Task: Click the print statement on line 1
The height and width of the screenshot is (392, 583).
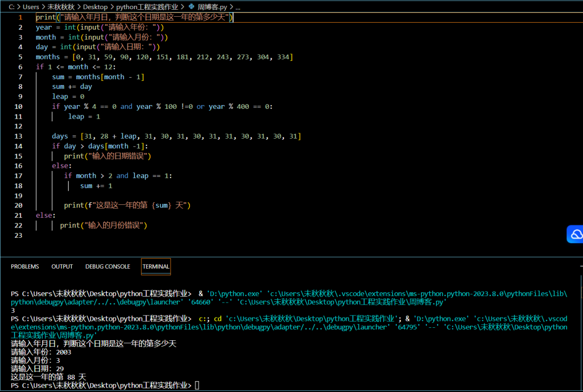Action: 134,17
